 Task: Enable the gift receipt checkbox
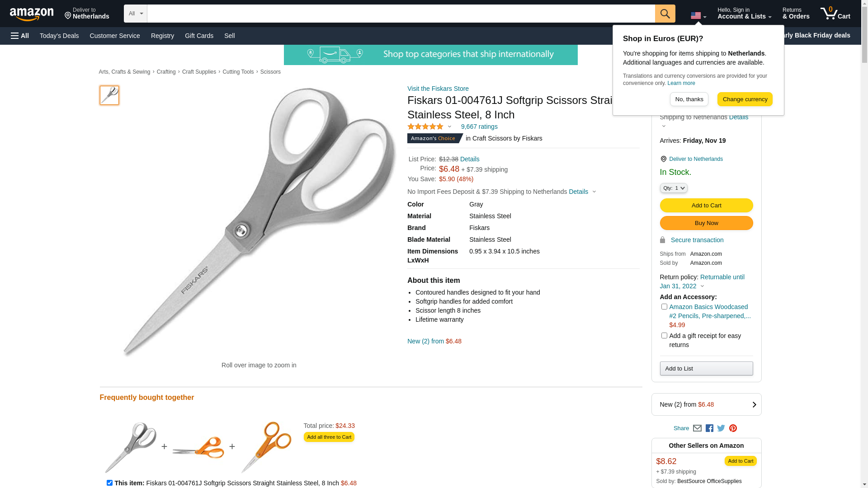[664, 336]
